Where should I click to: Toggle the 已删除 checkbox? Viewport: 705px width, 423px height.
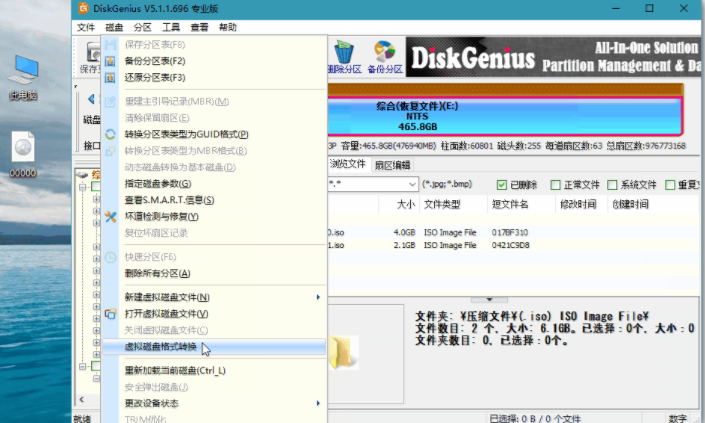[x=502, y=185]
